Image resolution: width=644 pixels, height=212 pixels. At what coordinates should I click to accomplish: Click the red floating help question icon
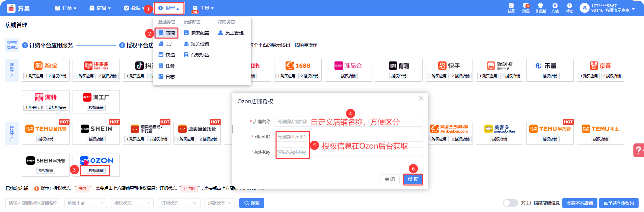[639, 150]
